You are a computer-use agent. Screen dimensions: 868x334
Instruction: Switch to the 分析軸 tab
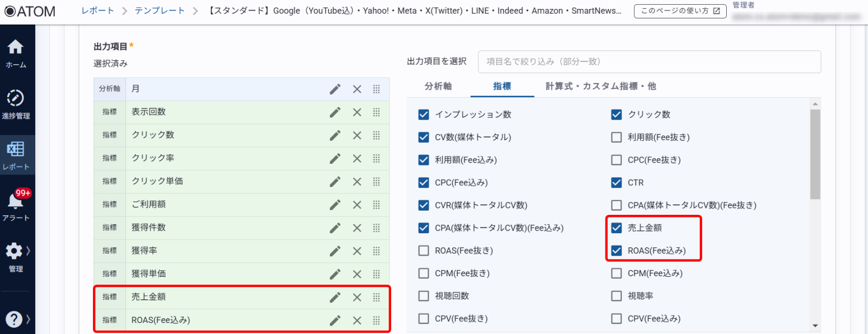[438, 86]
